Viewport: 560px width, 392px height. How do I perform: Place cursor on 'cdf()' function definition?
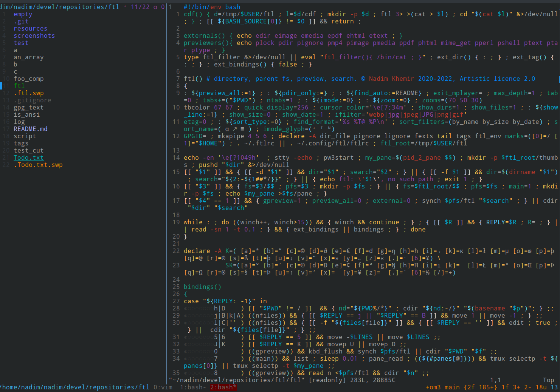tap(193, 14)
